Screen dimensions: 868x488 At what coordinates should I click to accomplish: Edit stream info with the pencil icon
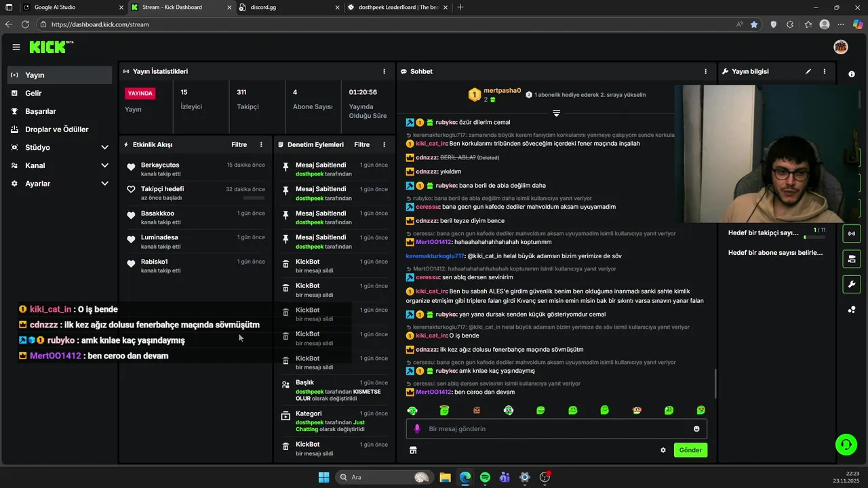click(808, 71)
